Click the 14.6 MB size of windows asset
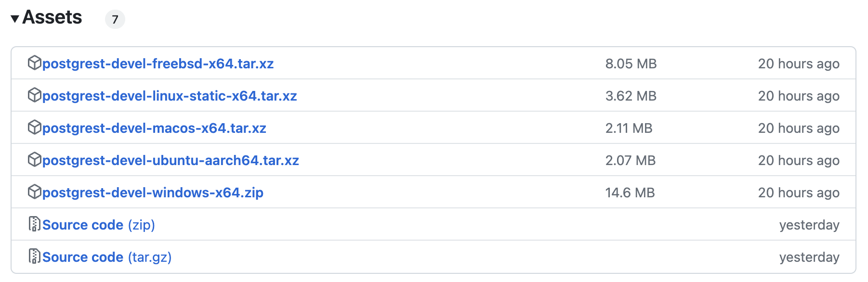 pos(630,192)
